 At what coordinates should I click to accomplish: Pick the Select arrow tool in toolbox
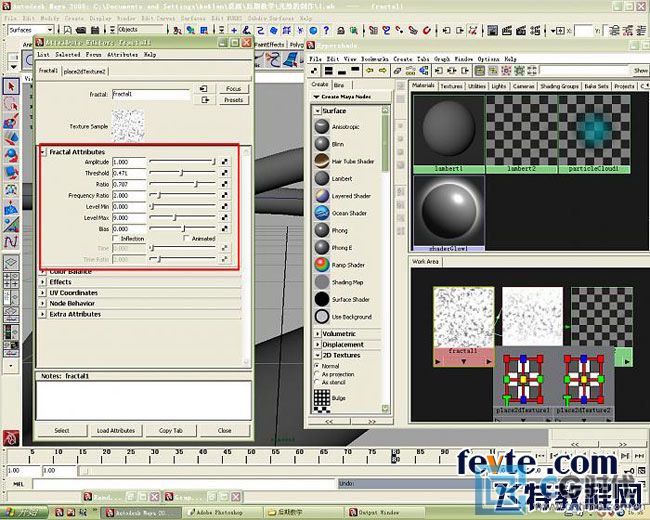click(11, 86)
